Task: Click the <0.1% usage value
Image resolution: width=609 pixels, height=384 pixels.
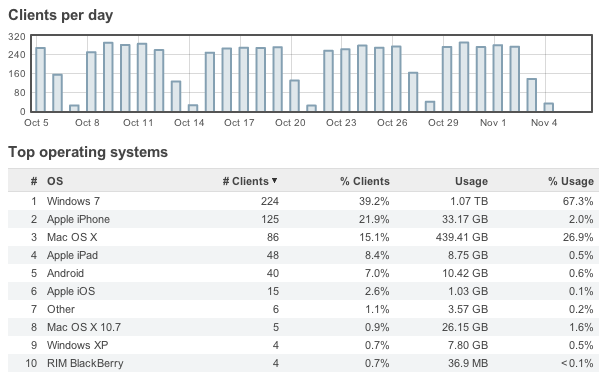Action: click(577, 363)
